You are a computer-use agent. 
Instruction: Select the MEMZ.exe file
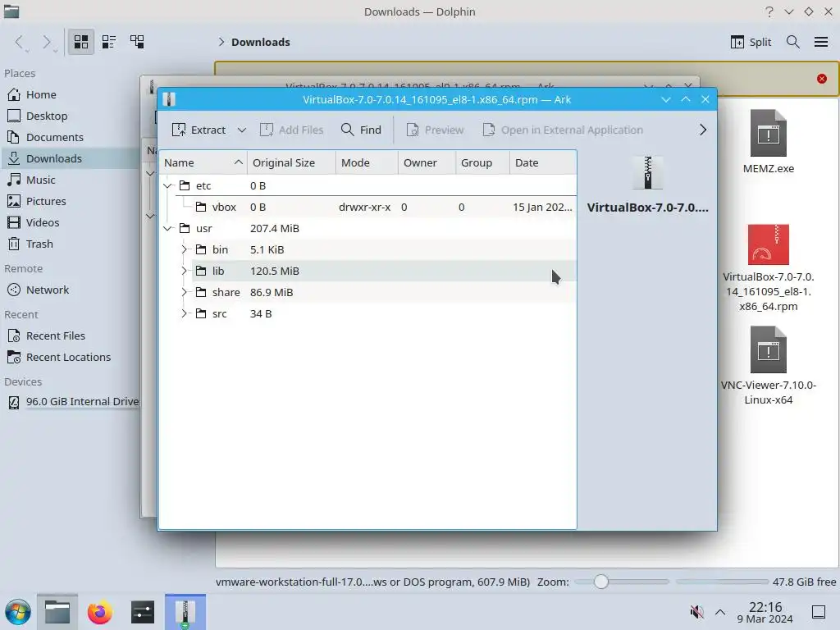pyautogui.click(x=768, y=142)
